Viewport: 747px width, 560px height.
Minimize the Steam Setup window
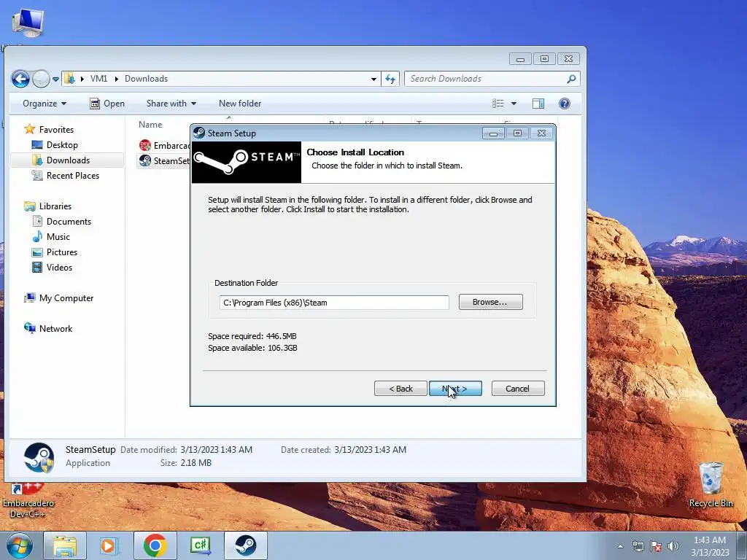pos(493,133)
